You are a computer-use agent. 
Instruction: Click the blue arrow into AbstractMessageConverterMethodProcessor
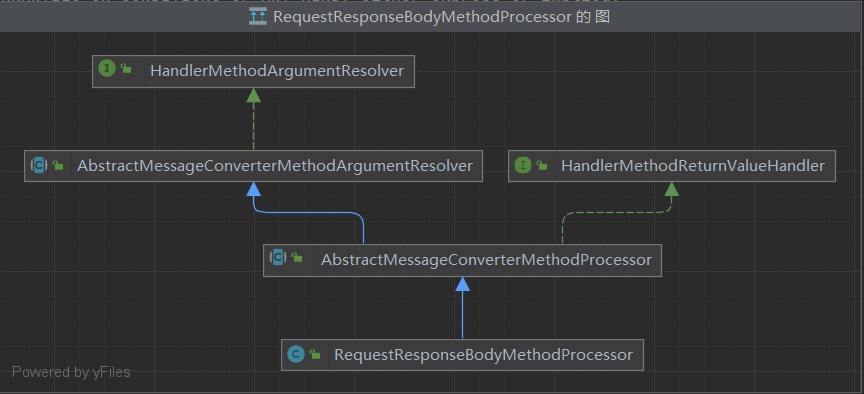coord(462,308)
